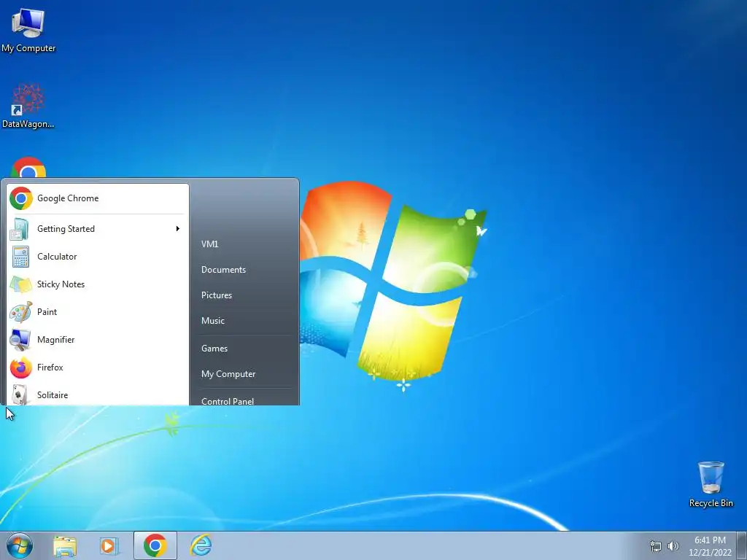Open Paint from the Start menu

click(97, 312)
